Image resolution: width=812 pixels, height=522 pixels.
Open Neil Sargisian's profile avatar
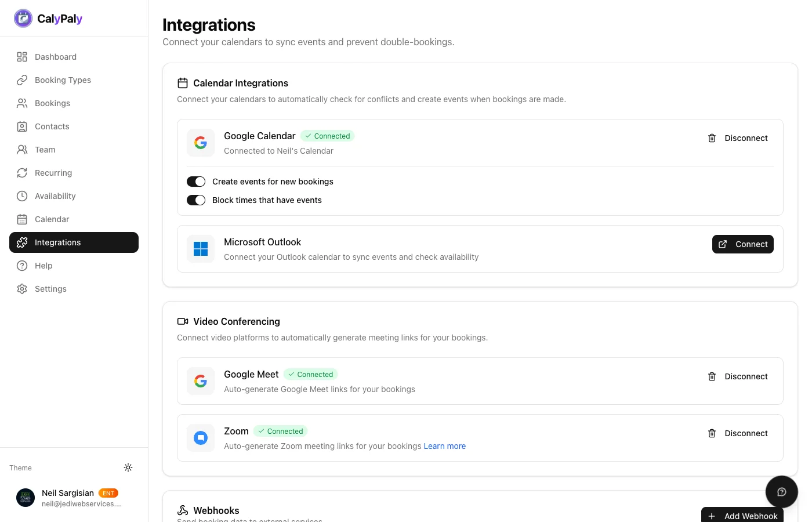tap(26, 498)
